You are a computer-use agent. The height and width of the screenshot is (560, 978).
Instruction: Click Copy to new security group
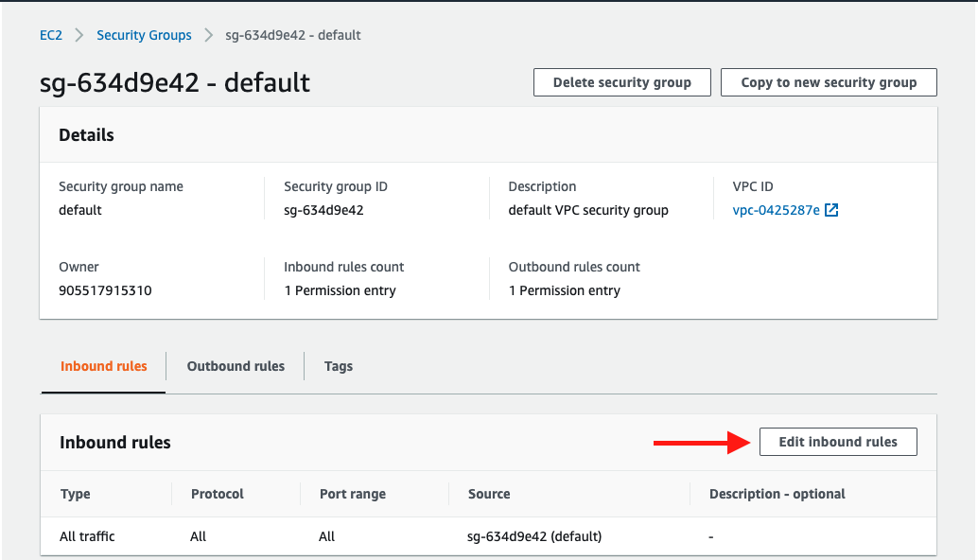tap(829, 82)
